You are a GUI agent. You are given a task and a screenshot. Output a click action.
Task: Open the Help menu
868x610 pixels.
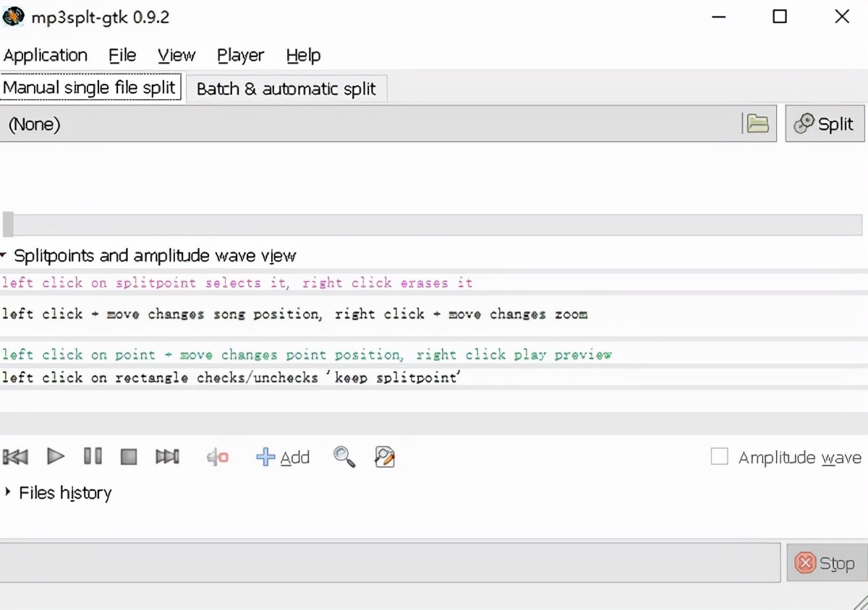pyautogui.click(x=303, y=56)
